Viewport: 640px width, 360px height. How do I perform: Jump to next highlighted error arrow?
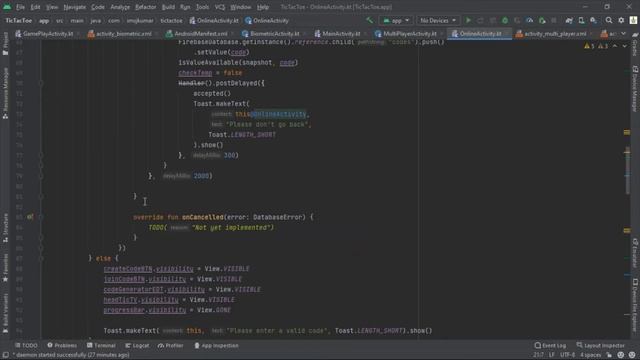[x=624, y=46]
